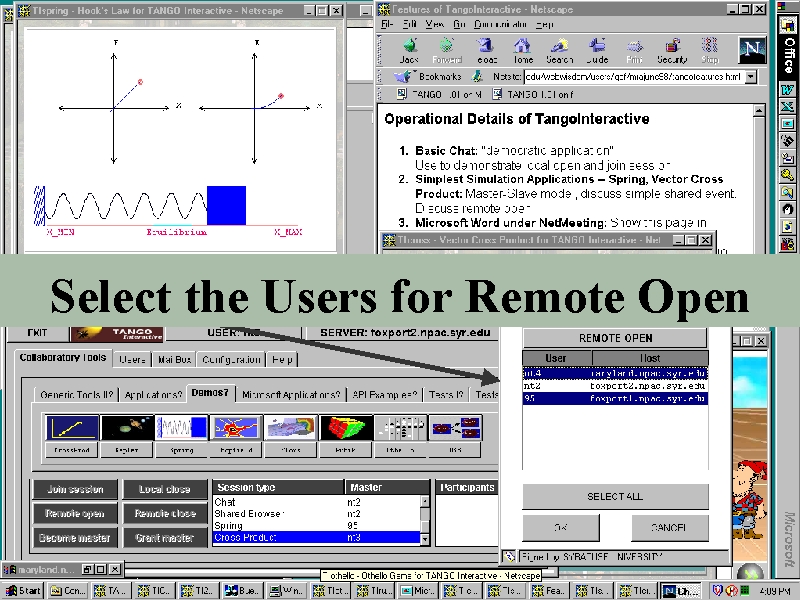Click the EXIT button in TANGO
Viewport: 800px width, 600px height.
point(37,333)
